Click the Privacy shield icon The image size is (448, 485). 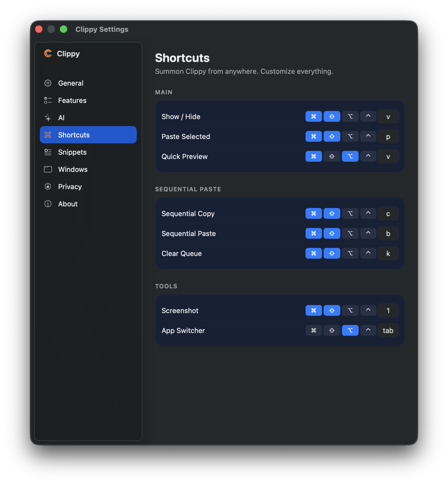(48, 187)
